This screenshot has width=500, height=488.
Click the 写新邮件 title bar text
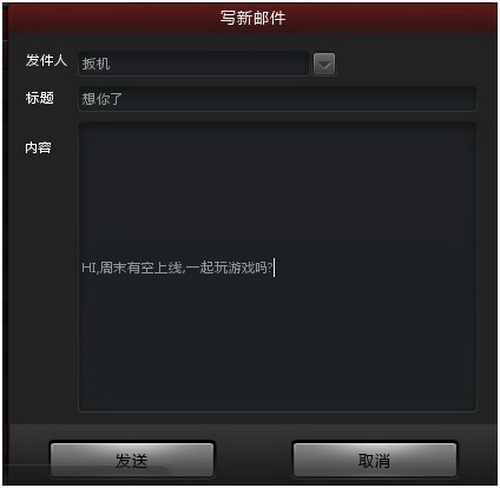[x=253, y=18]
